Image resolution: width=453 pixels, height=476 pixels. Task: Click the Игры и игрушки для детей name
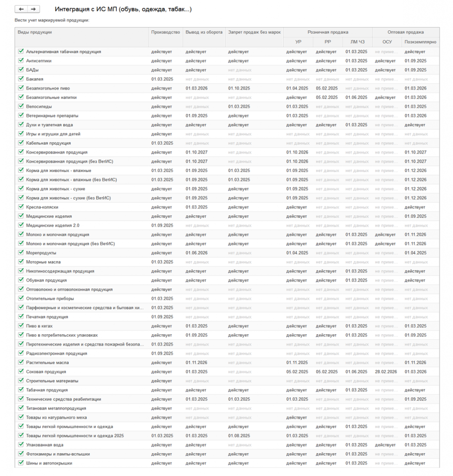pyautogui.click(x=53, y=134)
